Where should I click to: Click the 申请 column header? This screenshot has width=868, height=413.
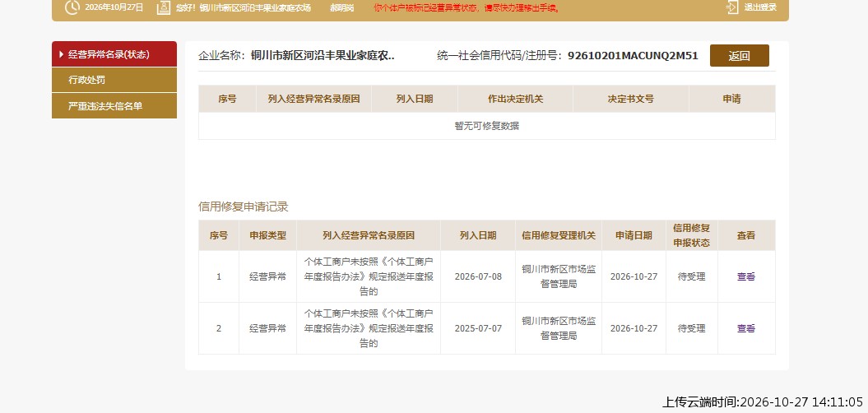tap(731, 99)
